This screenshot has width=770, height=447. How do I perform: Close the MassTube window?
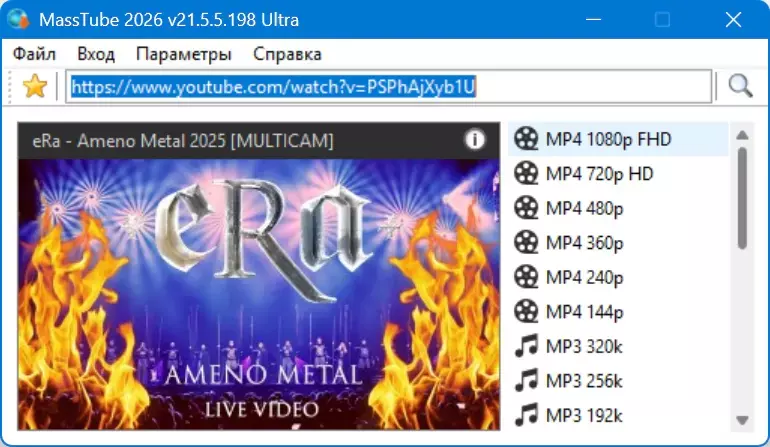tap(733, 20)
